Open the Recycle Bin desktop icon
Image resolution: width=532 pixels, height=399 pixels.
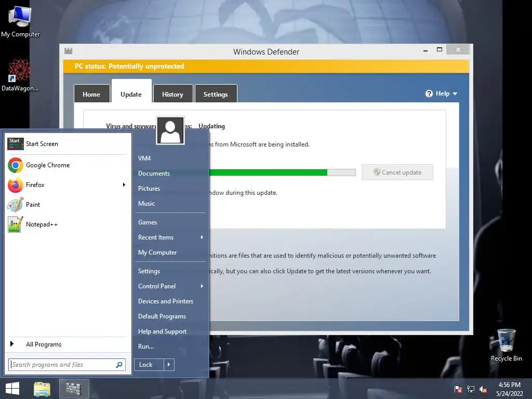(506, 345)
